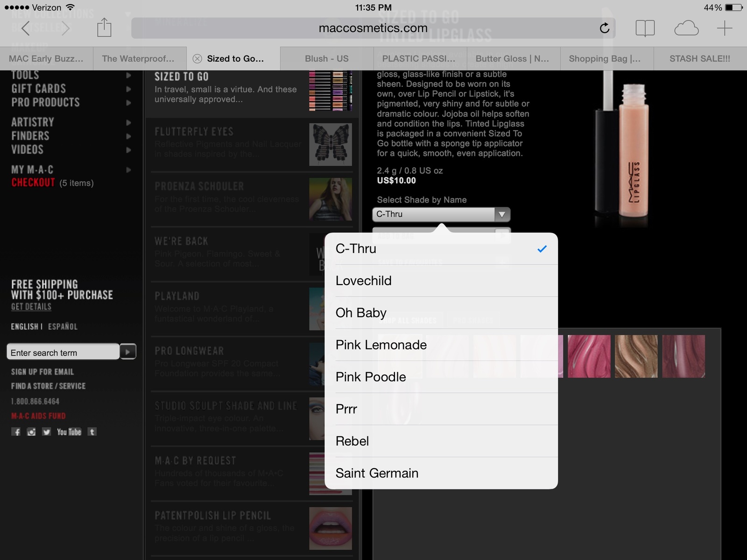Select Lovechild shade option
This screenshot has width=747, height=560.
tap(441, 281)
